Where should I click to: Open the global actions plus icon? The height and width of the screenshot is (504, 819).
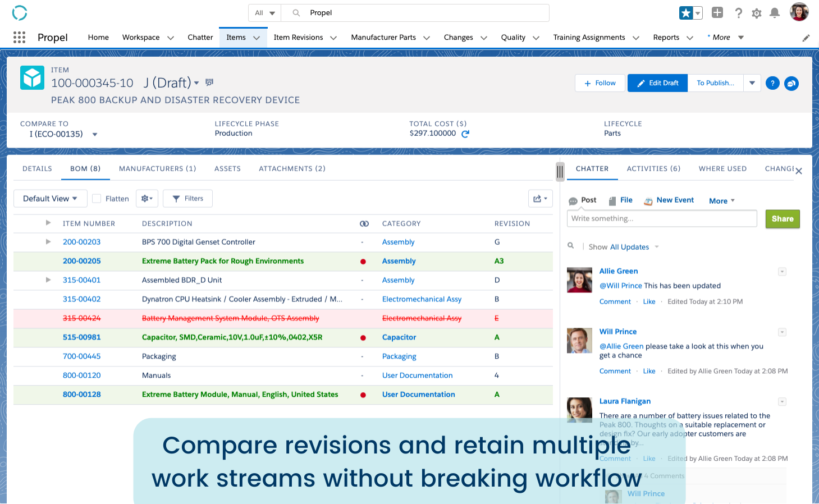(717, 12)
